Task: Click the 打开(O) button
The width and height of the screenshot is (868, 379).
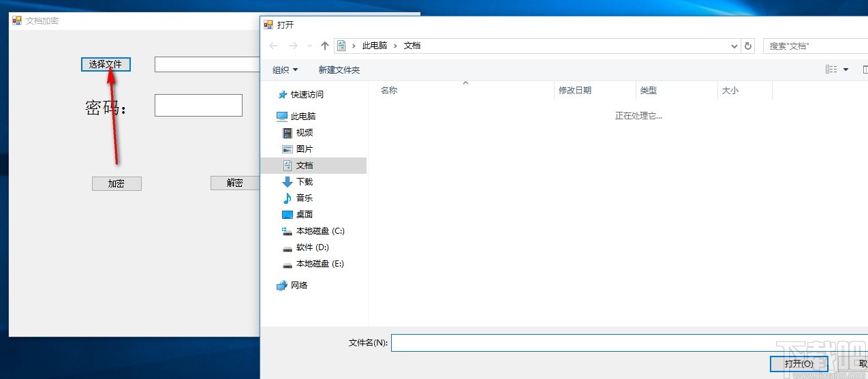Action: [799, 364]
